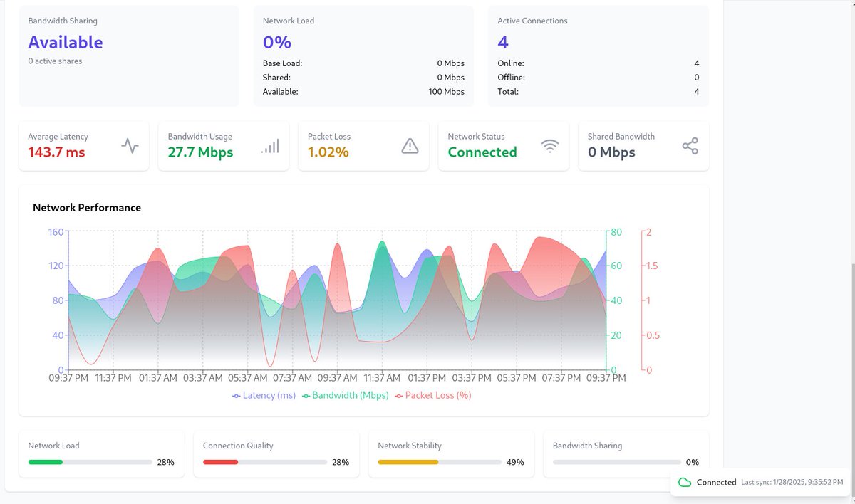855x504 pixels.
Task: Click the 0 Mbps shared bandwidth value
Action: click(611, 152)
